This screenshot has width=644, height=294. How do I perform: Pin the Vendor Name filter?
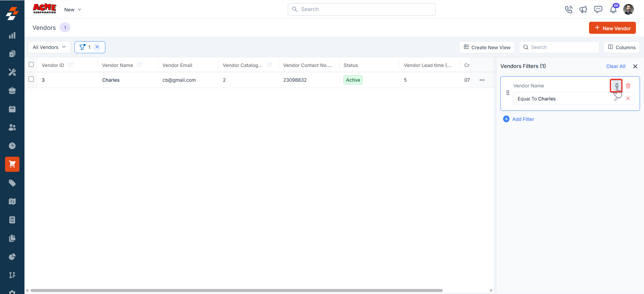tap(616, 86)
